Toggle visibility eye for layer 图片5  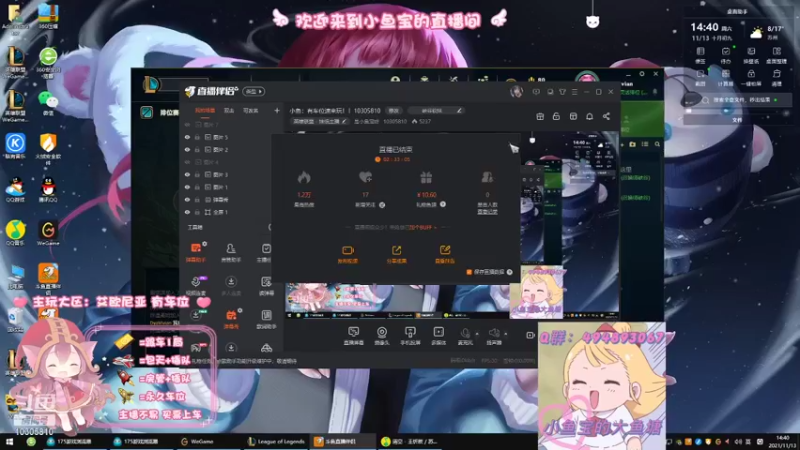click(x=187, y=137)
